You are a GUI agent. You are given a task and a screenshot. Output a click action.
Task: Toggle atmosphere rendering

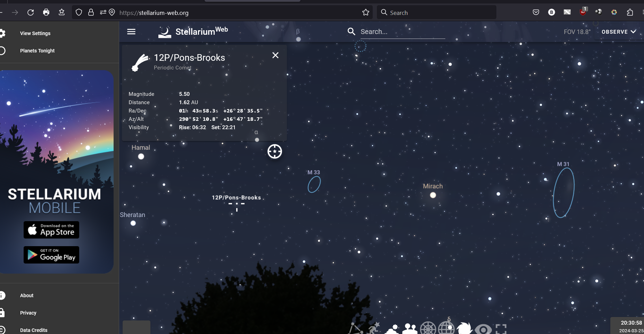(392, 329)
